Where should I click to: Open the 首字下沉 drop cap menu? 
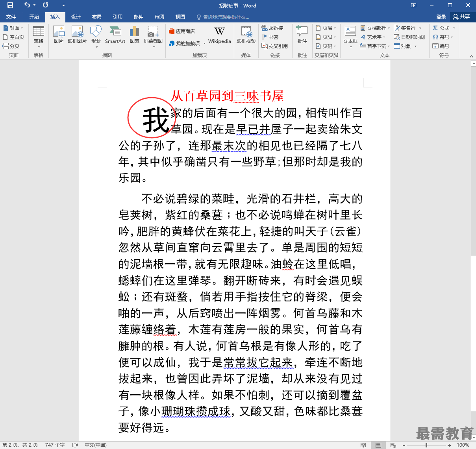pyautogui.click(x=375, y=46)
